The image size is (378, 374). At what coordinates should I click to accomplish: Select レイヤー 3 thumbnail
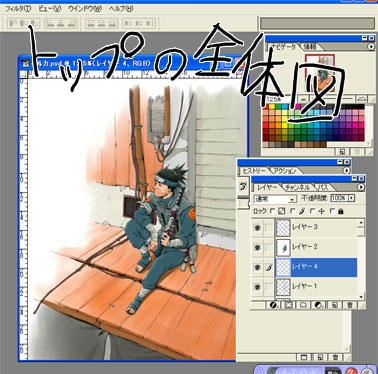[x=284, y=228]
